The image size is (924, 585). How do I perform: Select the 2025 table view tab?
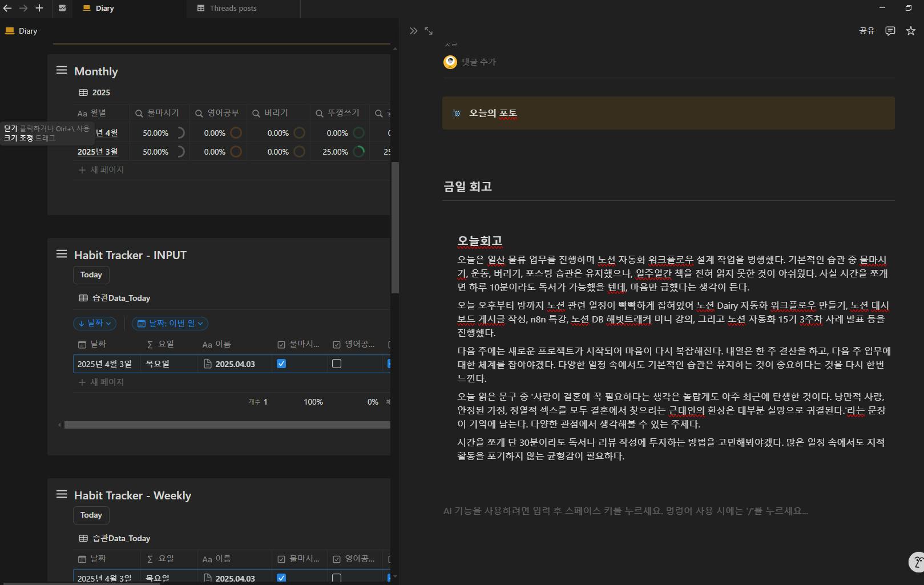click(x=94, y=92)
